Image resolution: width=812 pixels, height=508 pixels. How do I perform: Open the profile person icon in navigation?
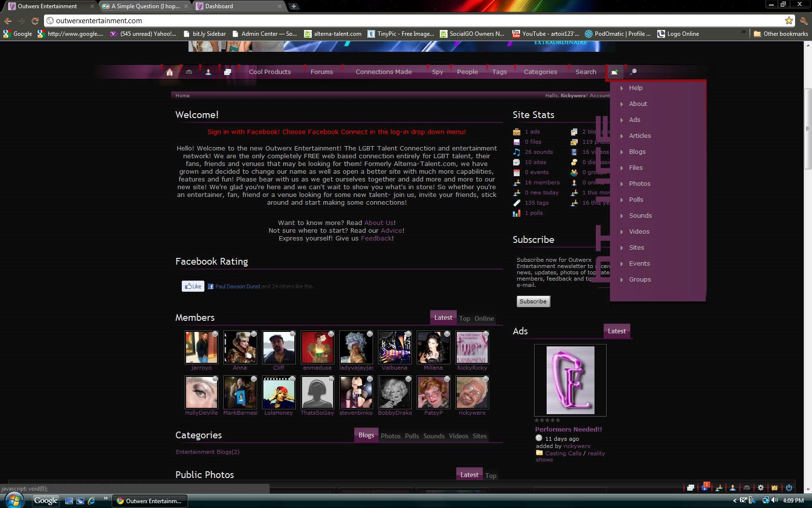click(x=208, y=72)
